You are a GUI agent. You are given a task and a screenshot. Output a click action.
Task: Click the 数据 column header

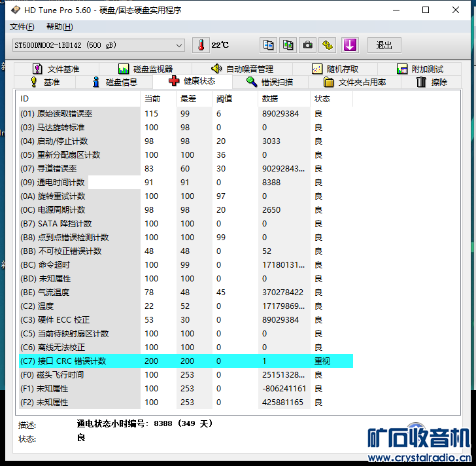[284, 99]
